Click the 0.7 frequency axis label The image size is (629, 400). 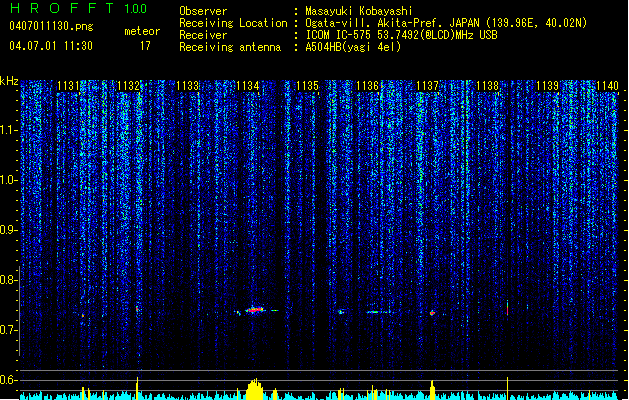coord(9,330)
